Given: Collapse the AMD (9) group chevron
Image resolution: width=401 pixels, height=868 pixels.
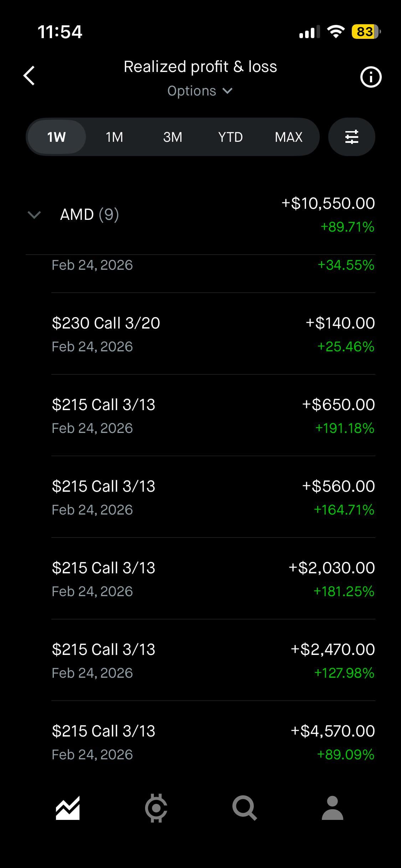Looking at the screenshot, I should coord(34,215).
